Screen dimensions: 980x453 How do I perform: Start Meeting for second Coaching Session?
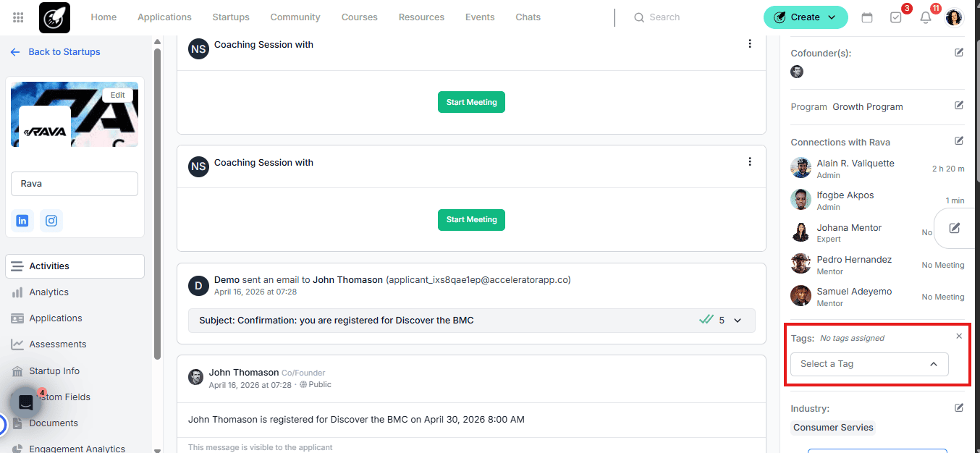click(471, 219)
